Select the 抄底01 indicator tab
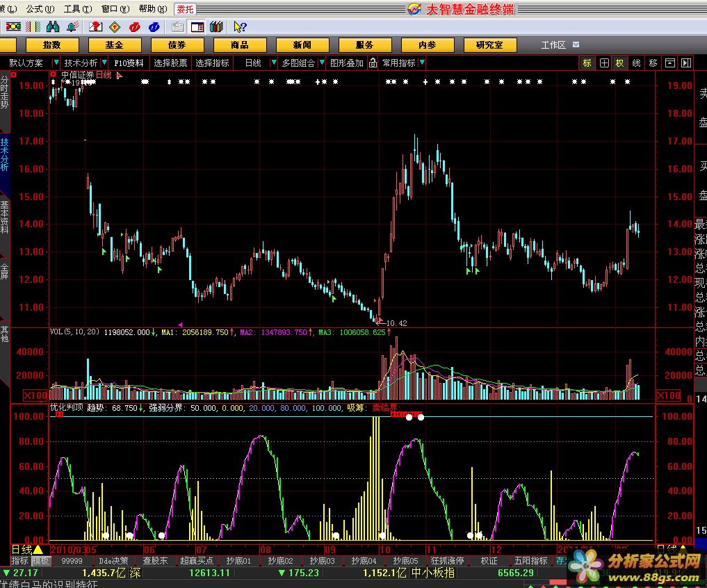The image size is (707, 588). tap(238, 560)
